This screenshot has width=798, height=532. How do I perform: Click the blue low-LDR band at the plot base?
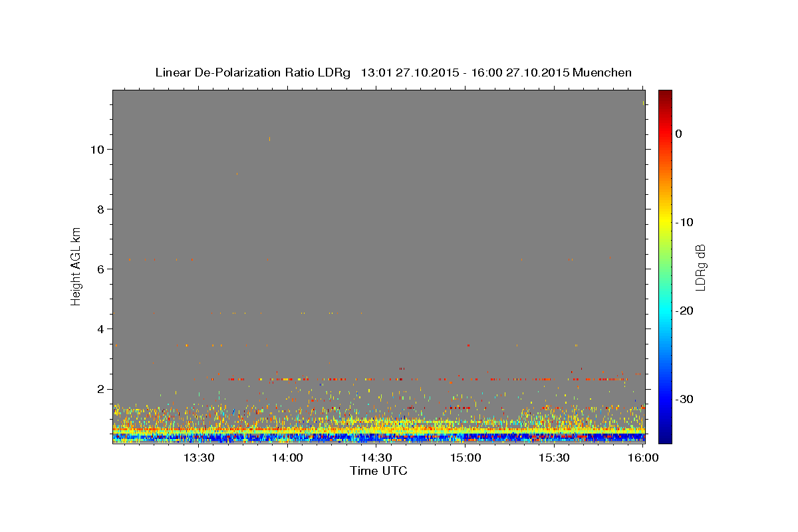378,437
